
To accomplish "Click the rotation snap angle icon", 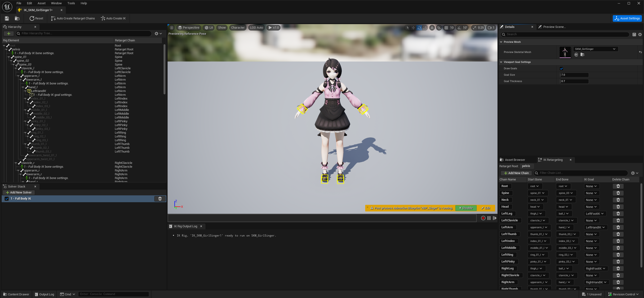I will click(x=459, y=28).
